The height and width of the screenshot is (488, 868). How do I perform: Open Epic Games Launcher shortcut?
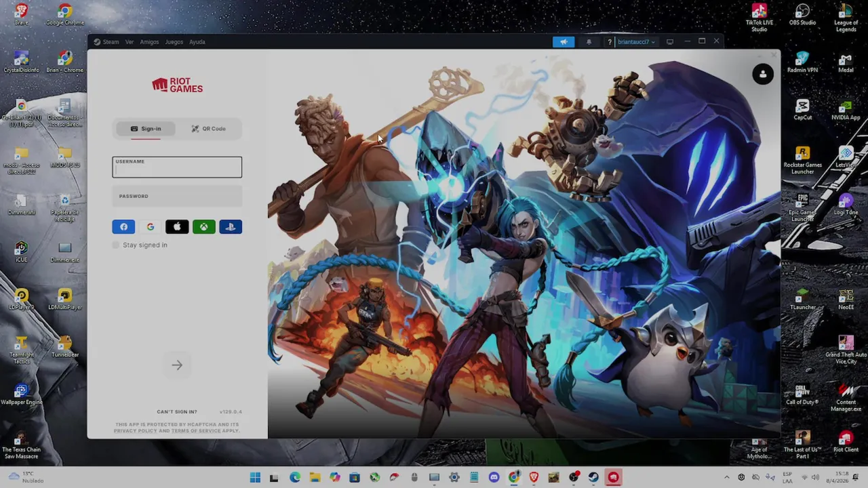pos(803,207)
